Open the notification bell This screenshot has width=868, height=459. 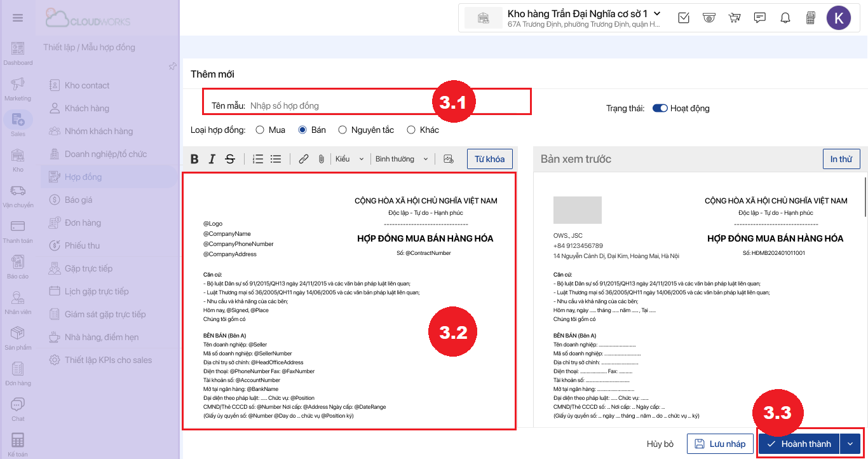(x=785, y=18)
